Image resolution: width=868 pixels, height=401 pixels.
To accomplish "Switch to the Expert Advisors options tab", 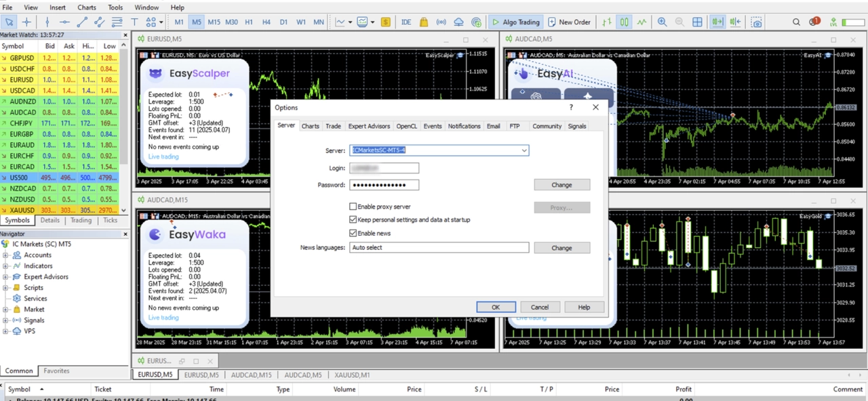I will pyautogui.click(x=369, y=126).
